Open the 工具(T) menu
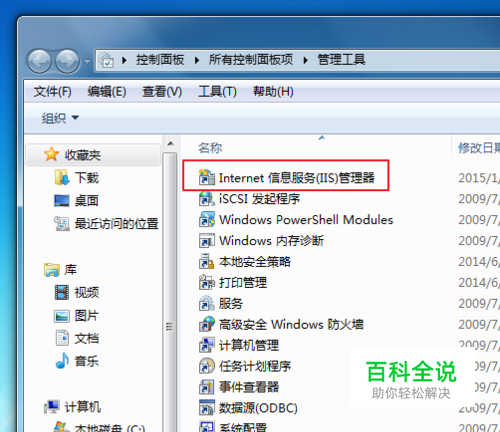Image resolution: width=500 pixels, height=432 pixels. coord(217,91)
